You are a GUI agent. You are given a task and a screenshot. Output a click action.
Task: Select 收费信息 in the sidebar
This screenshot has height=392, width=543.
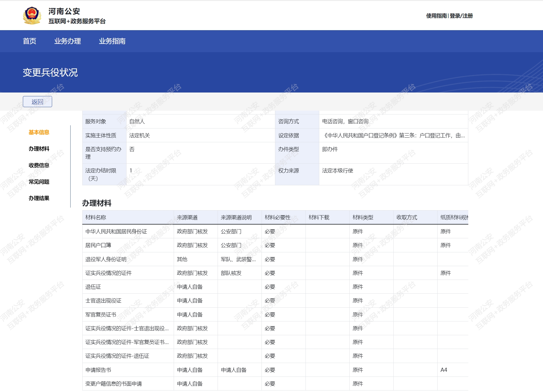tap(39, 165)
